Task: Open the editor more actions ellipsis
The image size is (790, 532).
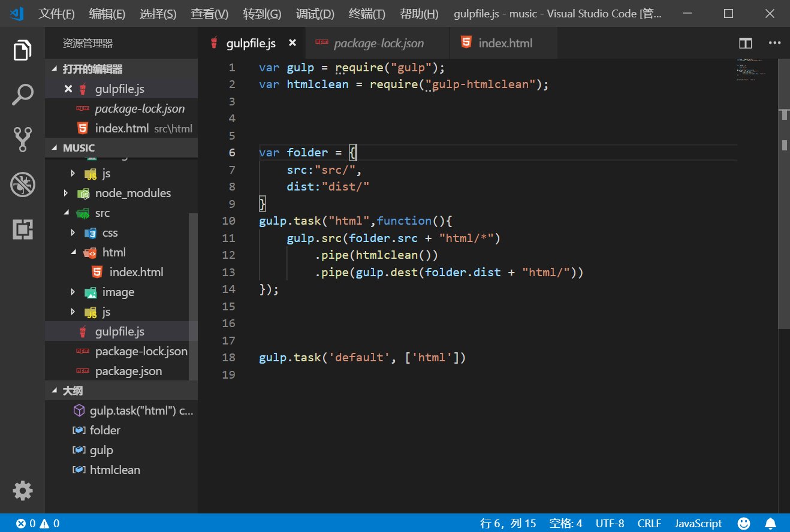Action: pyautogui.click(x=775, y=43)
